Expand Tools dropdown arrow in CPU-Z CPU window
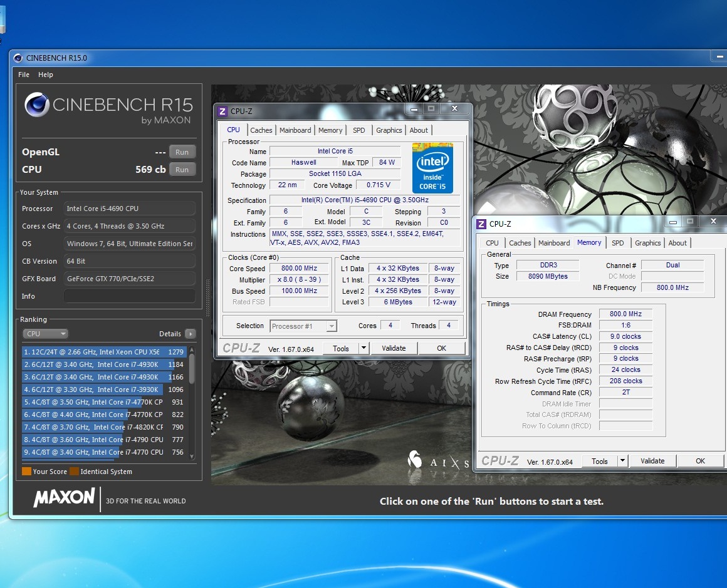This screenshot has height=588, width=727. [x=363, y=348]
